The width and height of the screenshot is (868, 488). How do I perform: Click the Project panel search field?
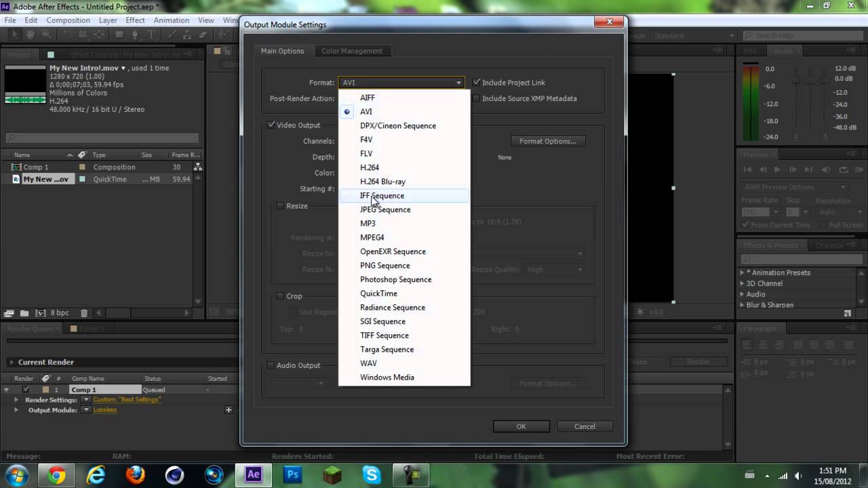point(102,138)
